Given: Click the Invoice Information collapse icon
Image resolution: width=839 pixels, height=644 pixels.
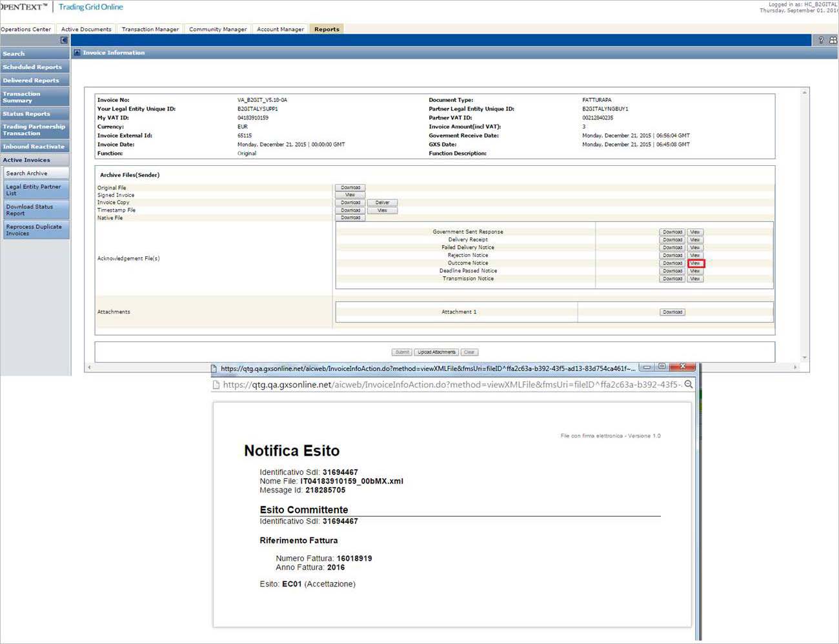Looking at the screenshot, I should point(77,53).
